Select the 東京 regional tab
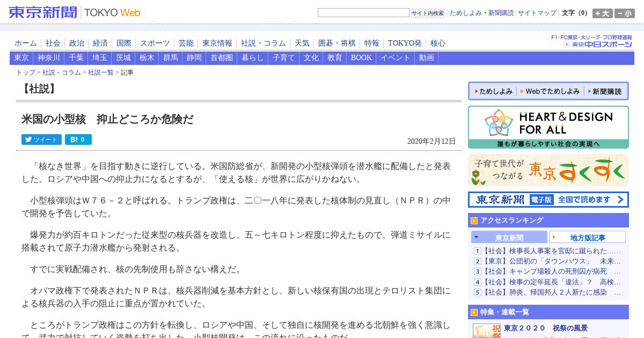The width and height of the screenshot is (644, 338). click(21, 58)
